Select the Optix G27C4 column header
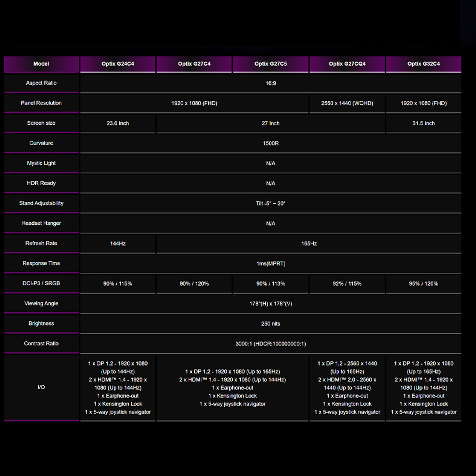This screenshot has height=476, width=476. coord(194,64)
